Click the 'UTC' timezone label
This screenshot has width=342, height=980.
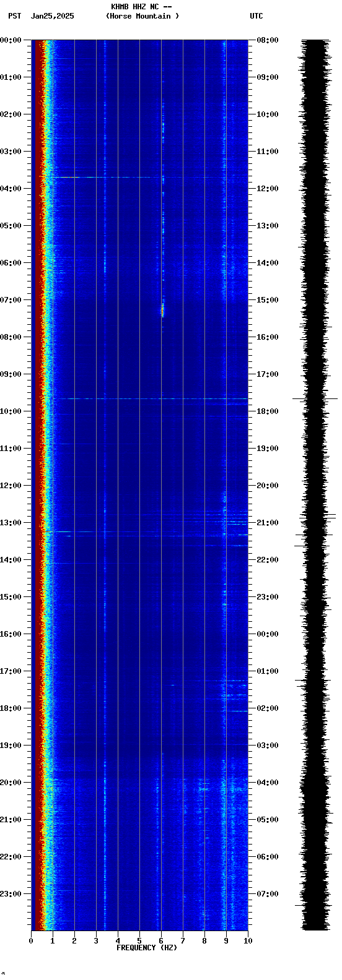pyautogui.click(x=256, y=16)
